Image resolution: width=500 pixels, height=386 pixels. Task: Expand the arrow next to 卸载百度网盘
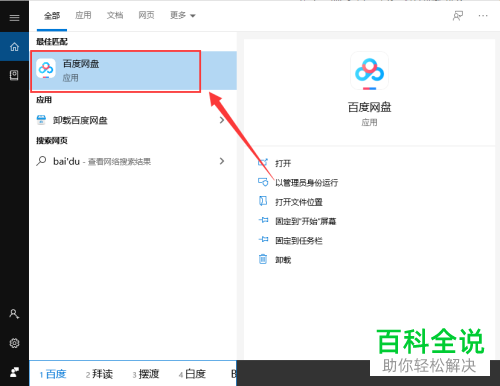(222, 120)
